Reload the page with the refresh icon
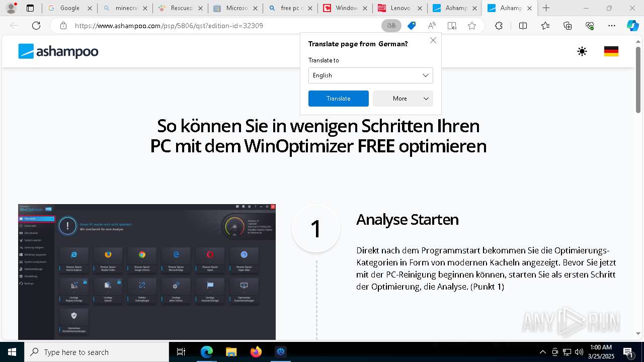This screenshot has width=644, height=362. [x=36, y=26]
